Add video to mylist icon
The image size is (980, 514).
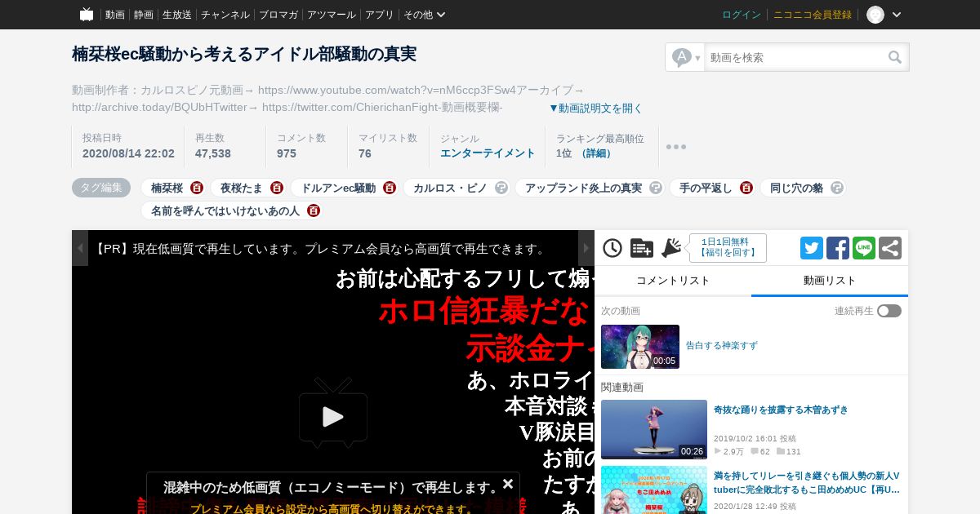(642, 248)
